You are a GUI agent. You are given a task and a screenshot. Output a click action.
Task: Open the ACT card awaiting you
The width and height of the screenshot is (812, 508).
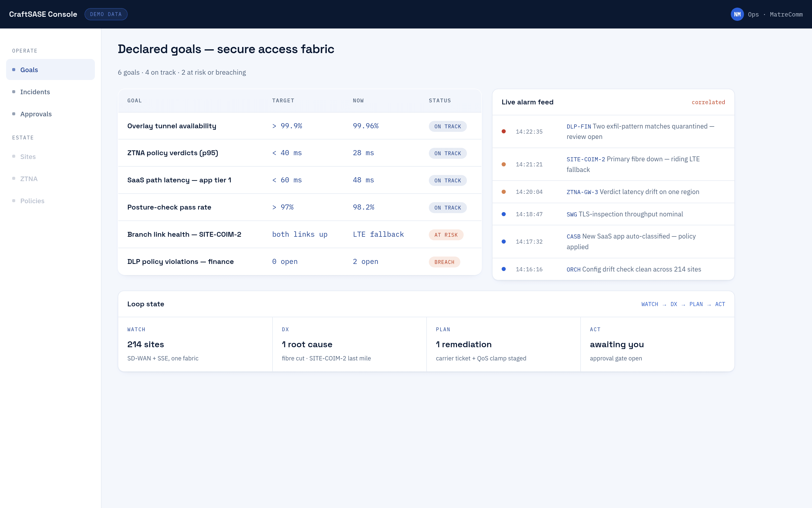[657, 344]
